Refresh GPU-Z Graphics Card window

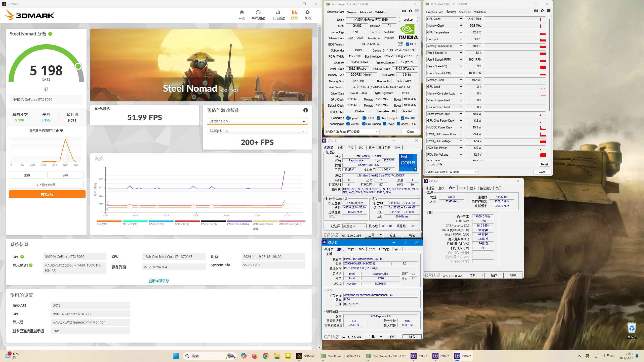pyautogui.click(x=410, y=11)
